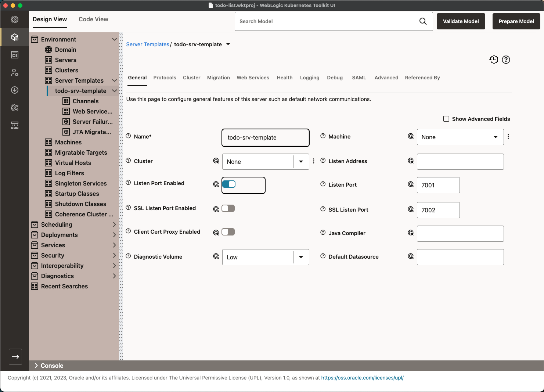Open the page help question-mark icon
This screenshot has width=544, height=392.
(506, 60)
